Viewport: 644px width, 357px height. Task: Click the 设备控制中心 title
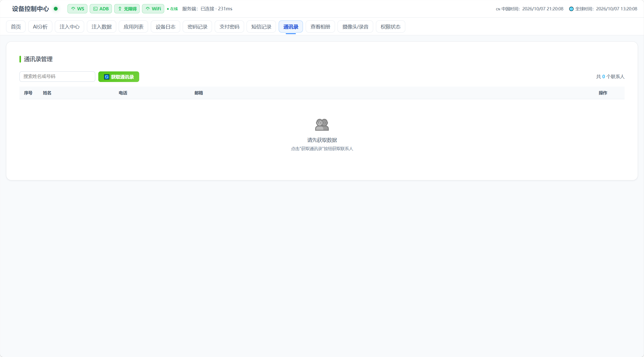coord(31,9)
